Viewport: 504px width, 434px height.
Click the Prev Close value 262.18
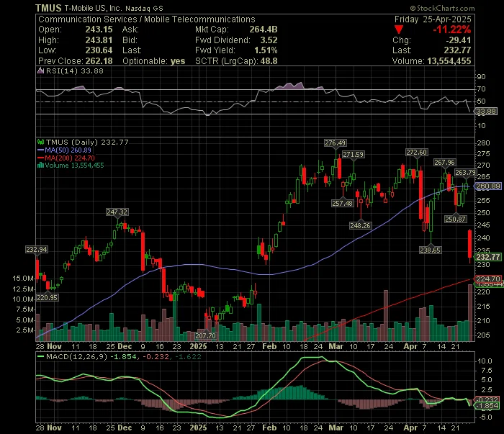(99, 61)
